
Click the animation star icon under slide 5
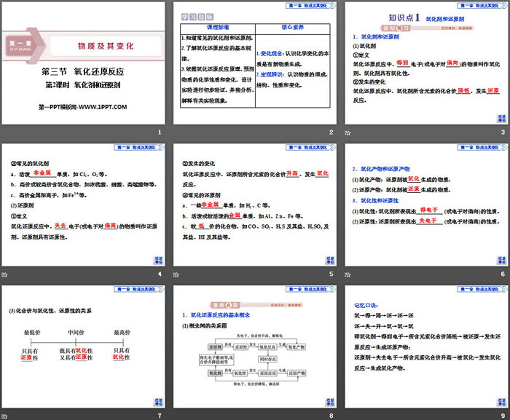(x=176, y=274)
